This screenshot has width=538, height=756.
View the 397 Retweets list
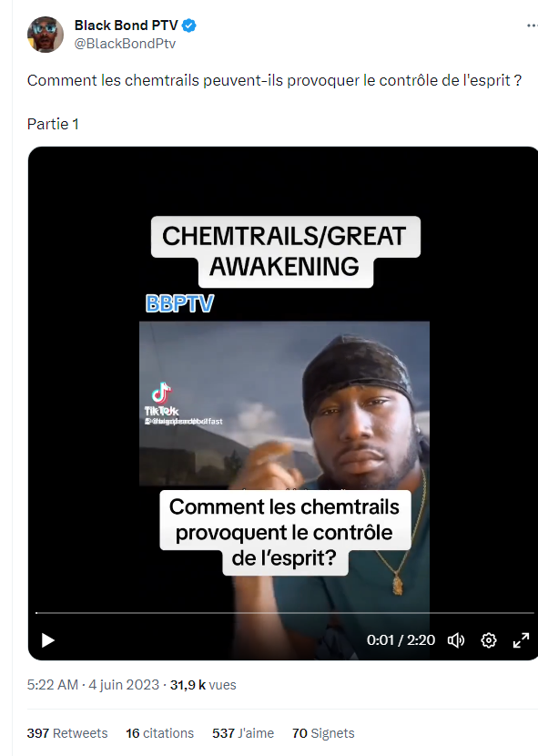67,733
